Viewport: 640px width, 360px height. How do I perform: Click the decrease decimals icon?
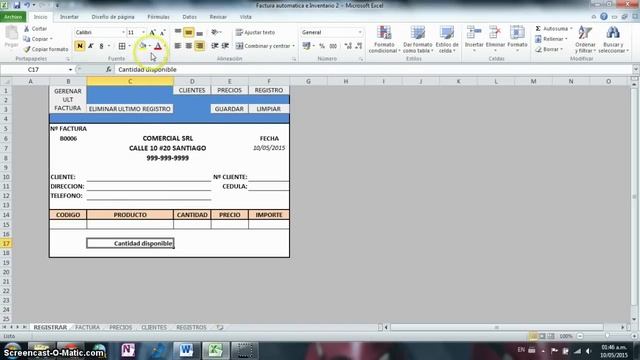tap(358, 46)
